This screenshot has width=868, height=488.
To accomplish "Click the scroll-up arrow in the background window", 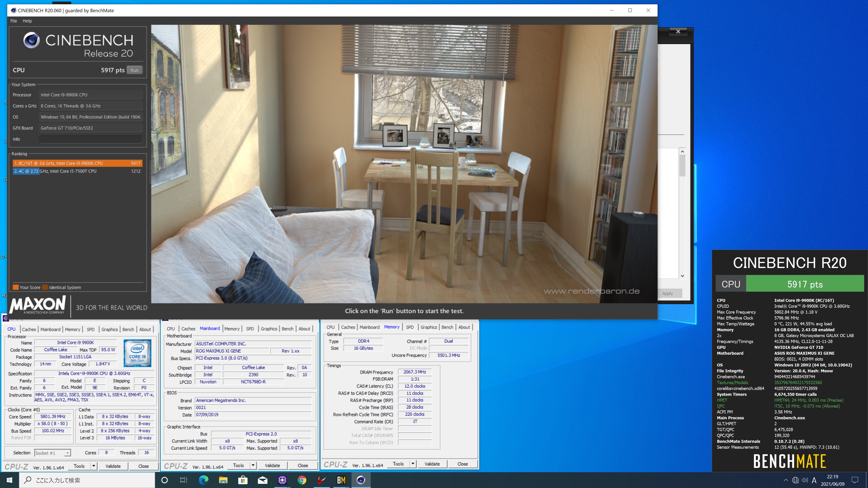I will click(x=682, y=152).
